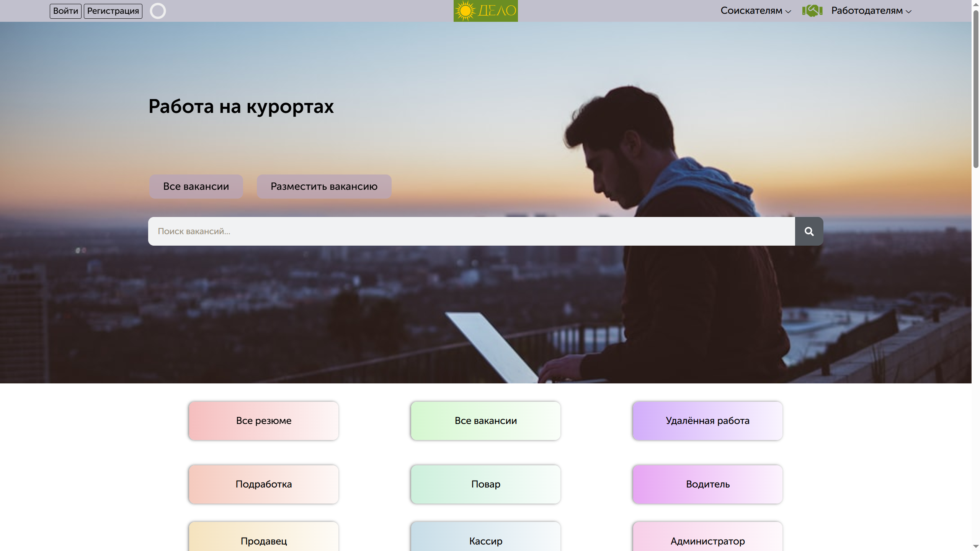The width and height of the screenshot is (980, 551).
Task: Open the Продавец category card
Action: click(x=264, y=537)
